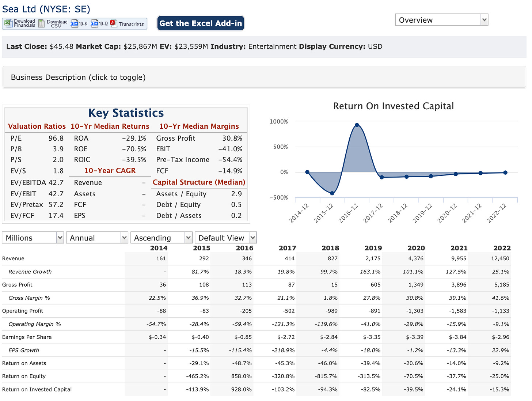Open the Annual period dropdown

(97, 238)
